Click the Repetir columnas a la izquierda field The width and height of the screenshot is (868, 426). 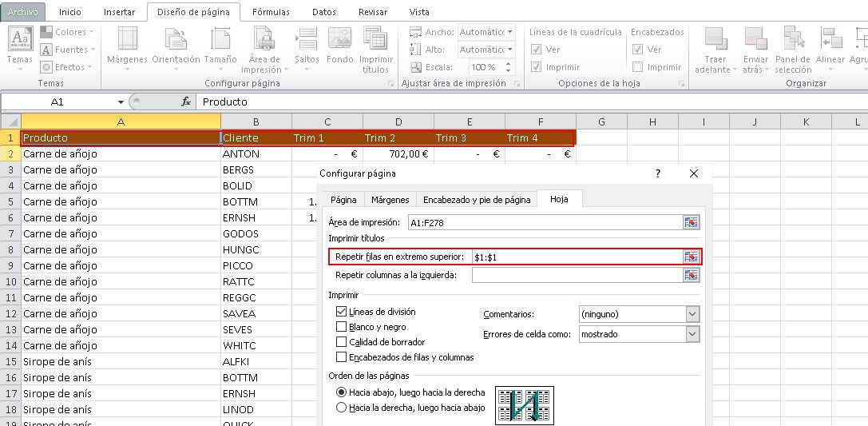575,275
